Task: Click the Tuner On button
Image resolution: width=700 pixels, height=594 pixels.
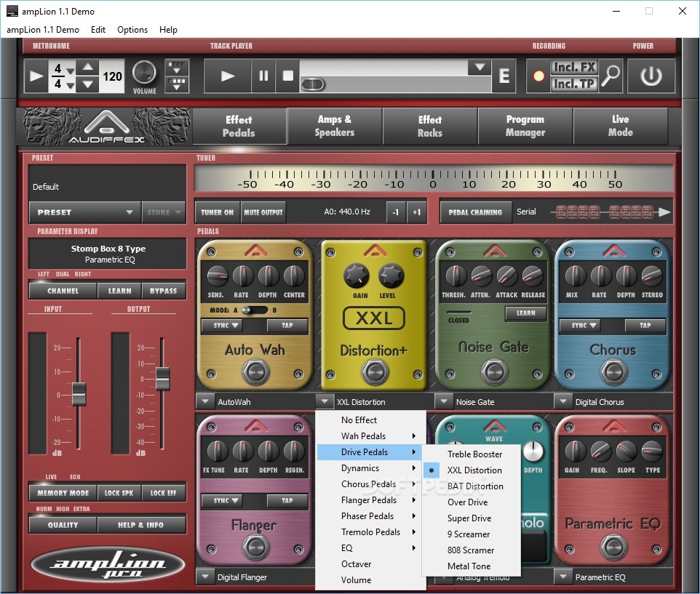Action: tap(218, 212)
